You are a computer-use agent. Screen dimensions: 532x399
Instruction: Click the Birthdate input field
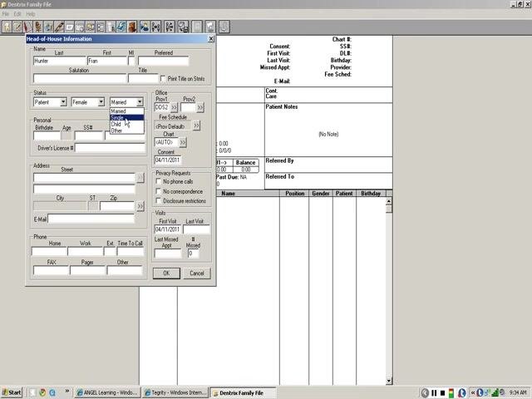[x=47, y=135]
